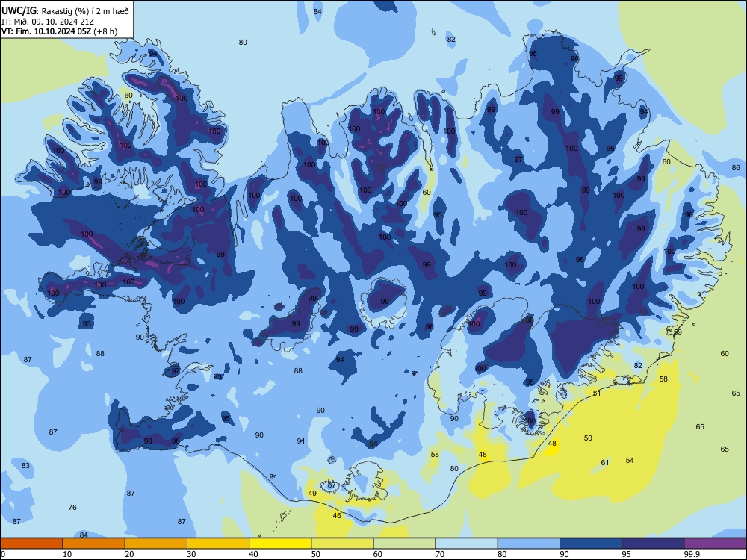Click the 30 tick label under the color scale
747x560 pixels.
click(191, 554)
